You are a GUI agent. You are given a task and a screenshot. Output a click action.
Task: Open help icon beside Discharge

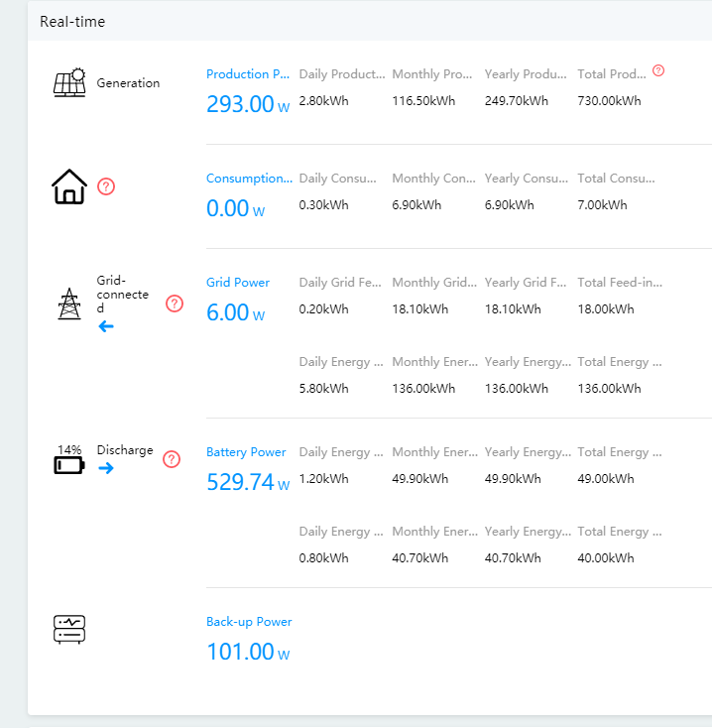click(172, 459)
